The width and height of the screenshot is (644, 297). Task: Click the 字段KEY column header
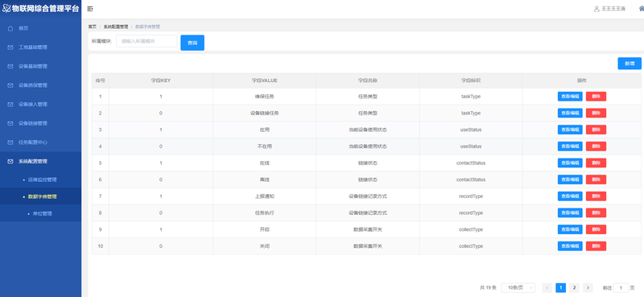click(160, 80)
